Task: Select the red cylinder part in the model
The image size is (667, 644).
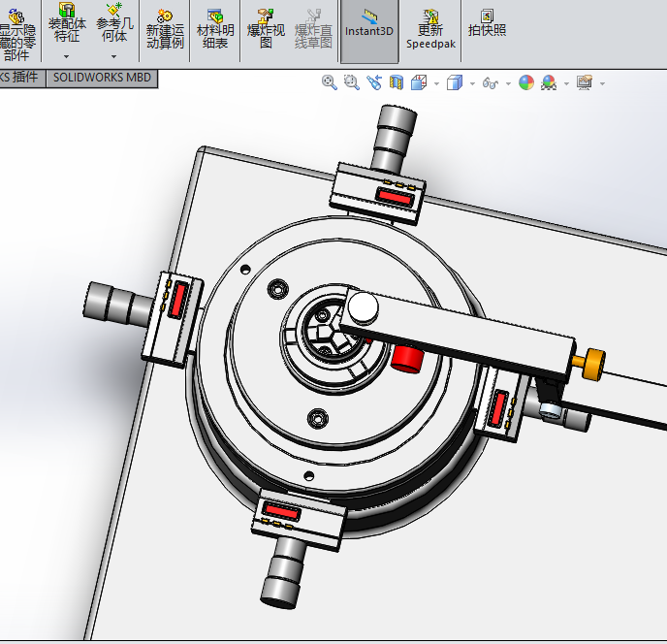Action: (x=407, y=358)
